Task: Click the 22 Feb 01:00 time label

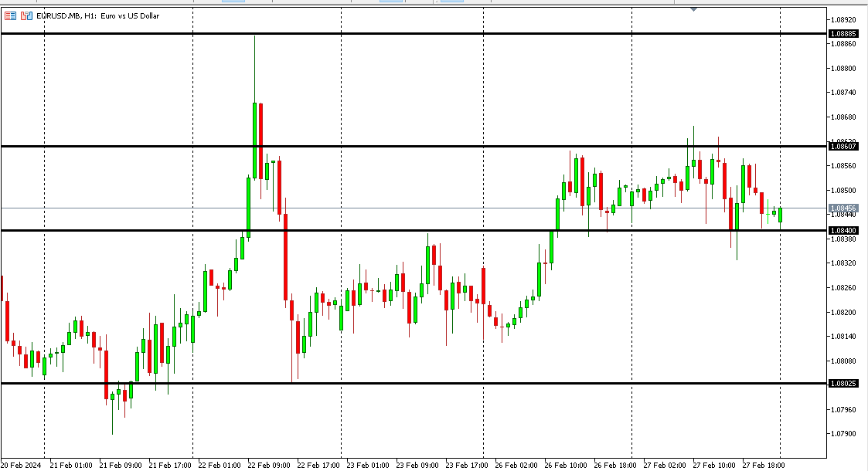Action: [220, 466]
